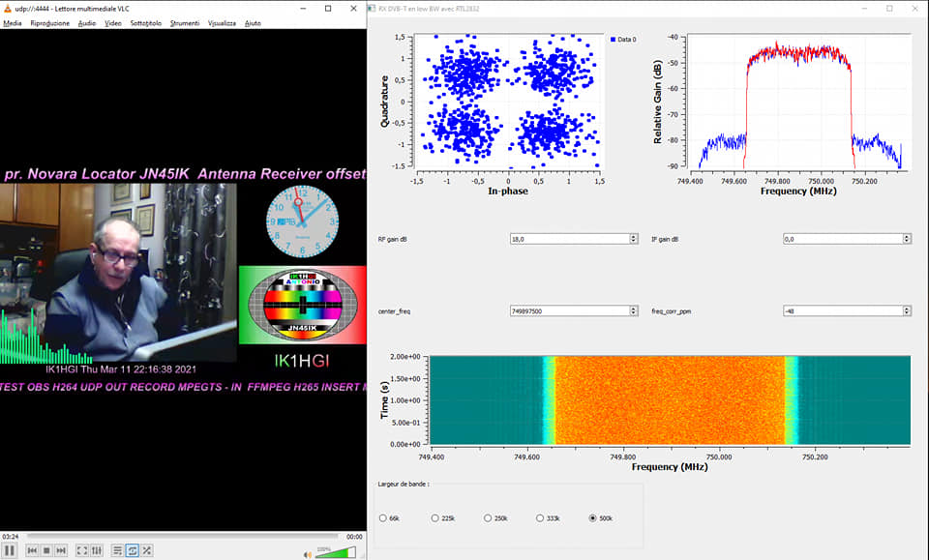929x560 pixels.
Task: Toggle VLC fullscreen mode
Action: [x=82, y=550]
